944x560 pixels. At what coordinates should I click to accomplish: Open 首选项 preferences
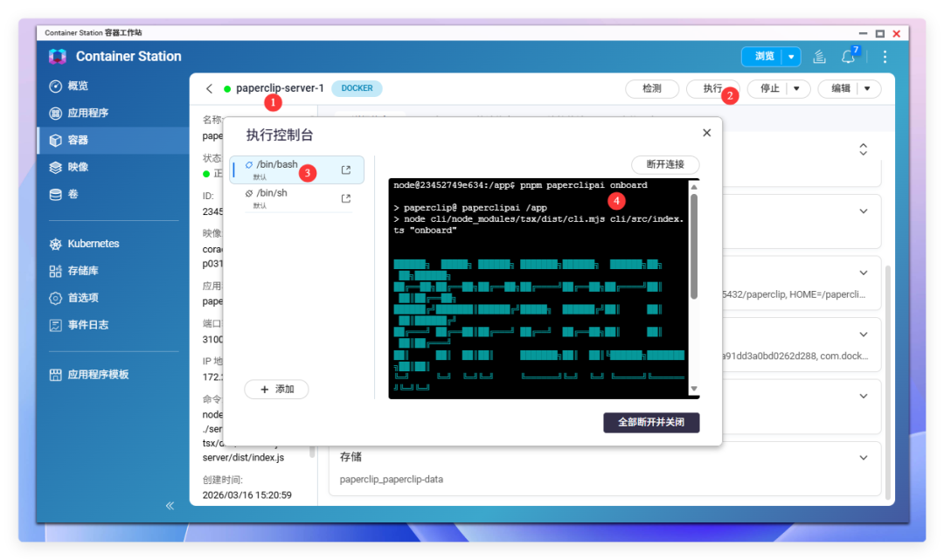tap(113, 298)
